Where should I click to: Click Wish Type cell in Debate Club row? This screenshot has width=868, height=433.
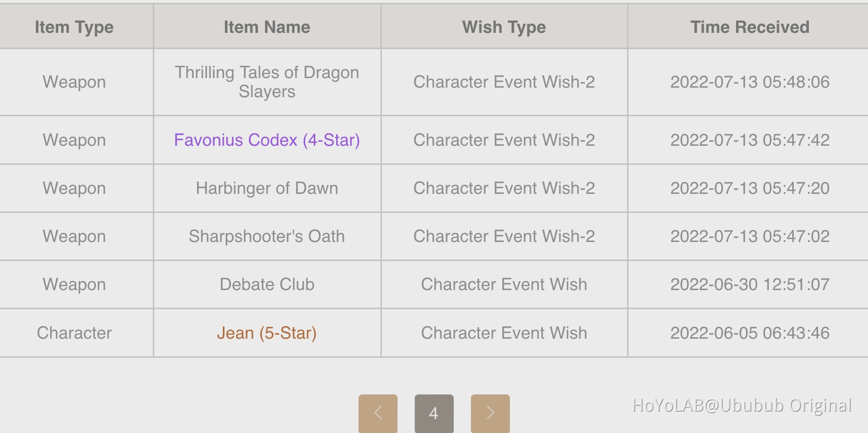coord(504,284)
